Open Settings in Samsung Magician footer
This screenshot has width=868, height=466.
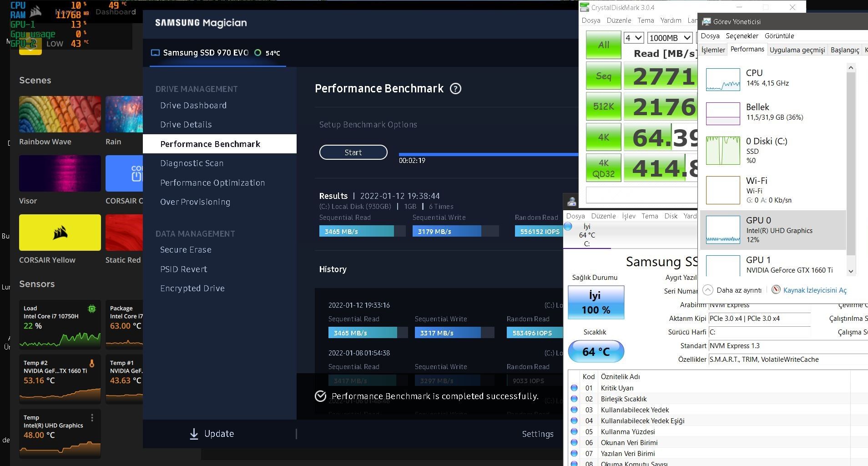click(538, 434)
